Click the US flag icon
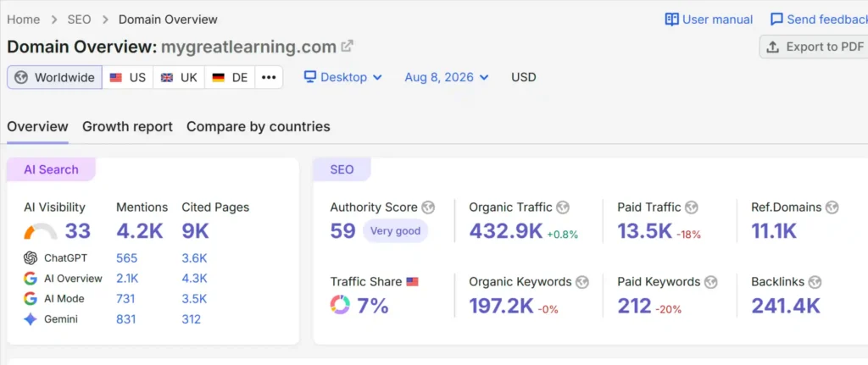 [x=115, y=77]
